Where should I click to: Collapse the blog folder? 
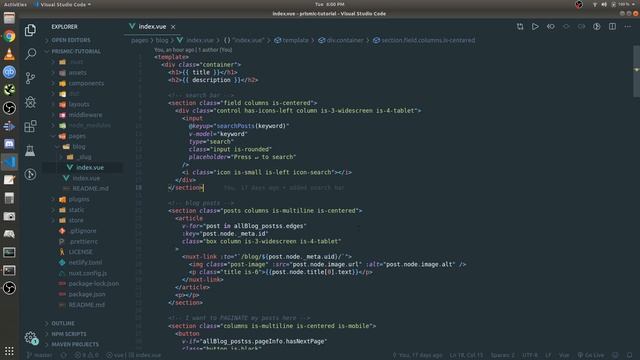tap(79, 147)
